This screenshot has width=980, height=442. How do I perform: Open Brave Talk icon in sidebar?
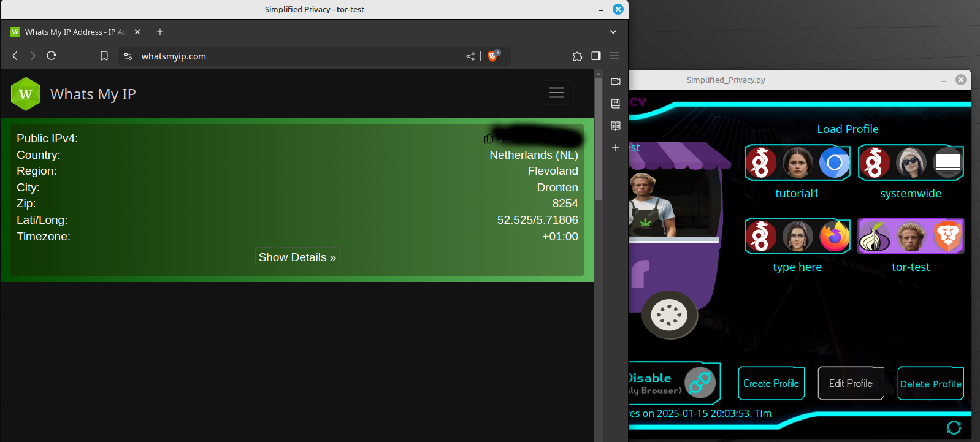click(616, 82)
